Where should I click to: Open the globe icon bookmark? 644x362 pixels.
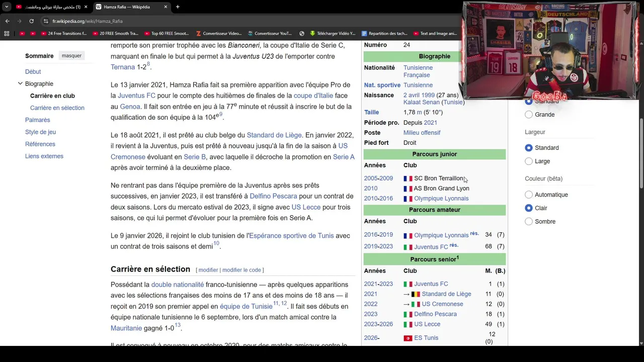click(302, 34)
